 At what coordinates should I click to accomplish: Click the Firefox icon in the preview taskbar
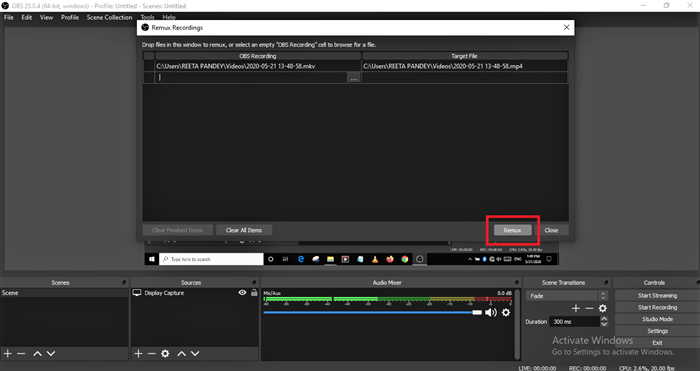click(390, 259)
